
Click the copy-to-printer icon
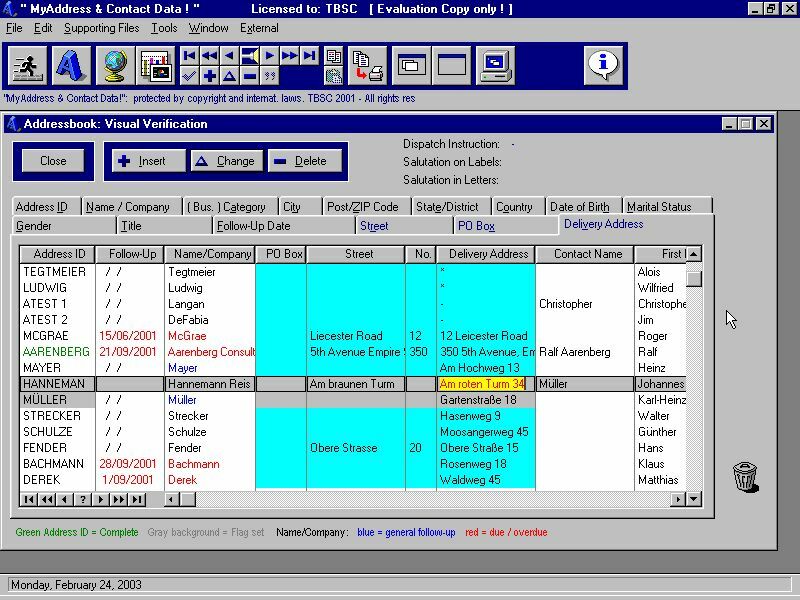point(367,65)
